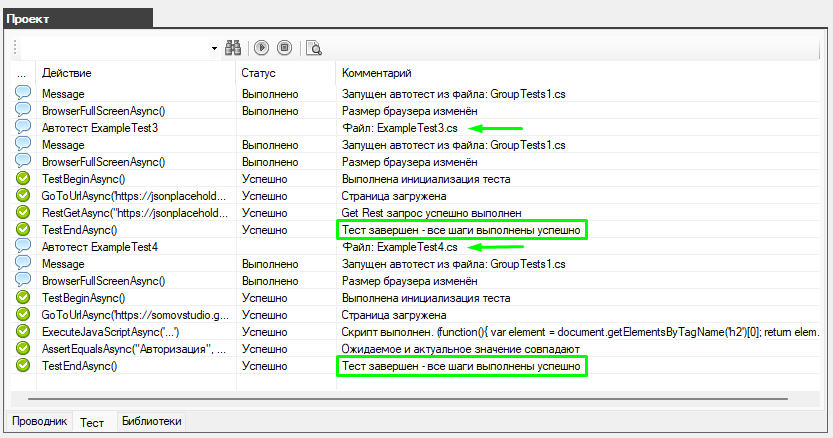The width and height of the screenshot is (833, 438).
Task: Click the empty toolbar search input field
Action: (115, 47)
